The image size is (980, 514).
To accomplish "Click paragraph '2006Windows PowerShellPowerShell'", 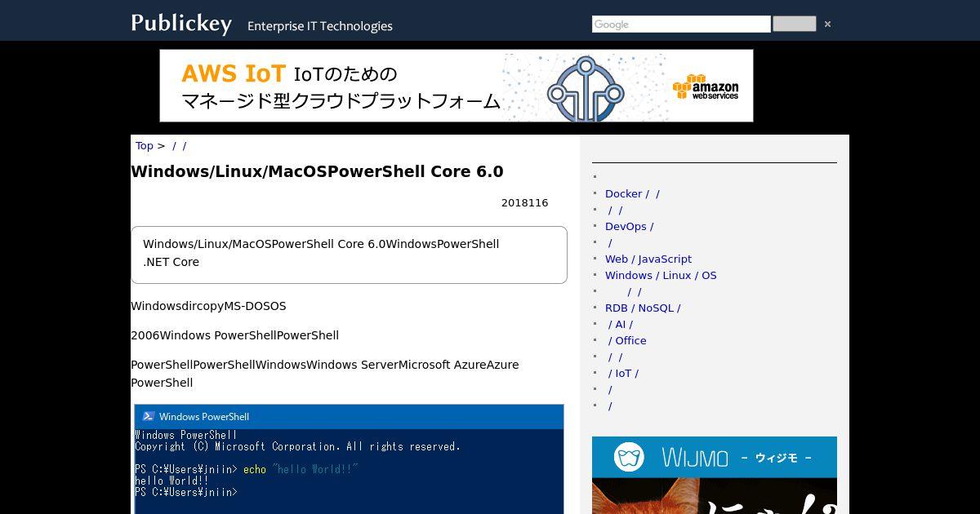I will [234, 335].
